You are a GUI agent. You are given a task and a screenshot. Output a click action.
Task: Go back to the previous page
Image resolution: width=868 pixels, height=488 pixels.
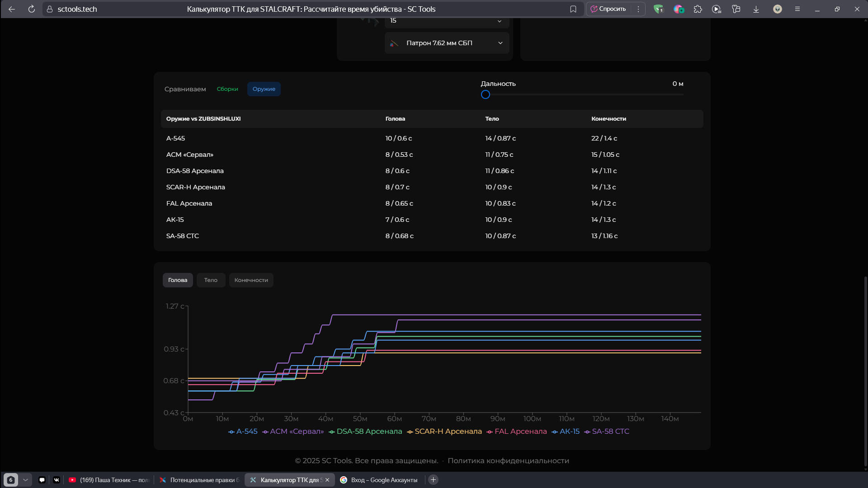12,9
